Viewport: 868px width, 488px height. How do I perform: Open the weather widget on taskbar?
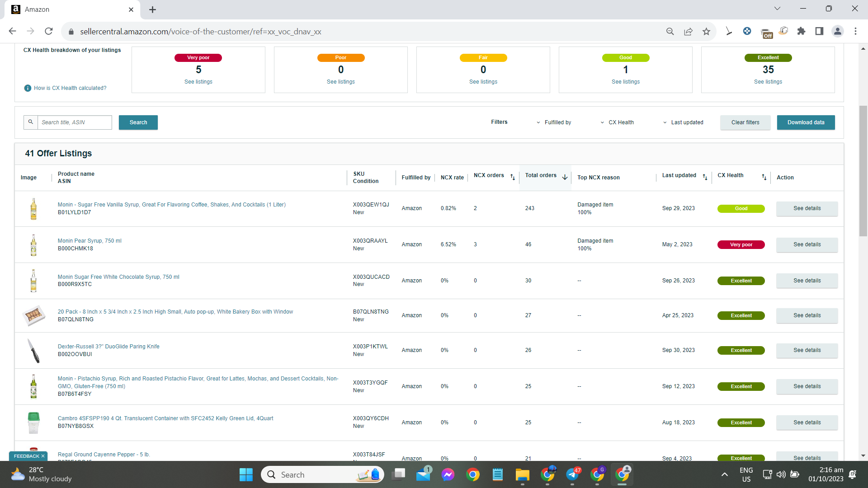click(x=42, y=474)
